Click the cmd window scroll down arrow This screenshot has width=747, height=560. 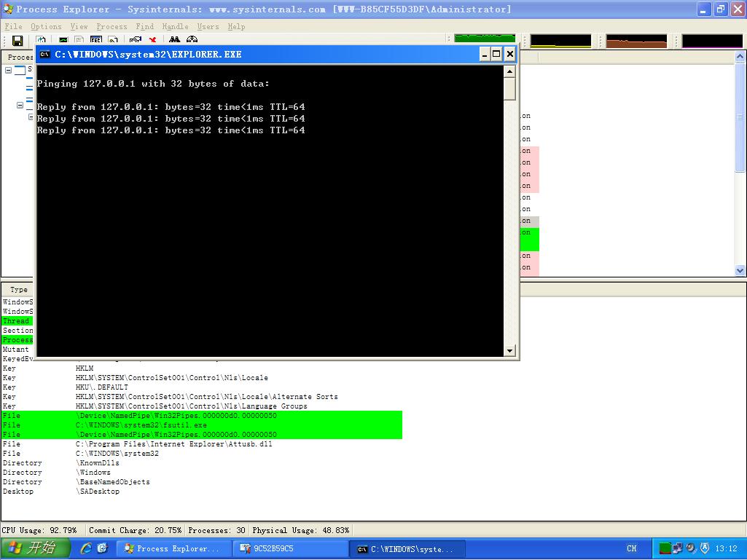click(509, 351)
